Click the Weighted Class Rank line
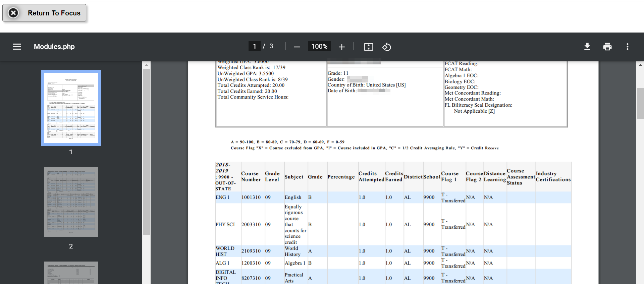The height and width of the screenshot is (284, 644). pyautogui.click(x=251, y=67)
